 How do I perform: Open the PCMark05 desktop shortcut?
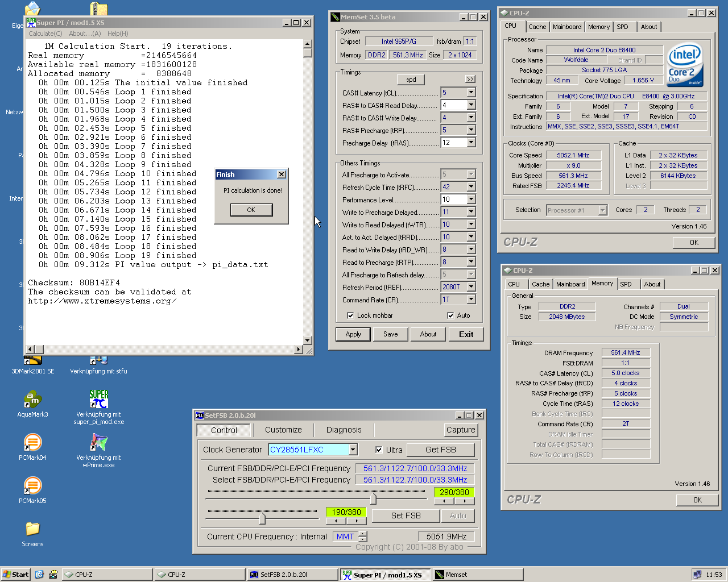[32, 486]
